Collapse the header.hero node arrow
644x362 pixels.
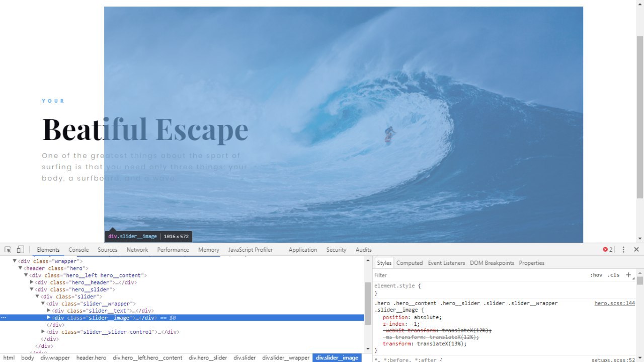pyautogui.click(x=21, y=268)
